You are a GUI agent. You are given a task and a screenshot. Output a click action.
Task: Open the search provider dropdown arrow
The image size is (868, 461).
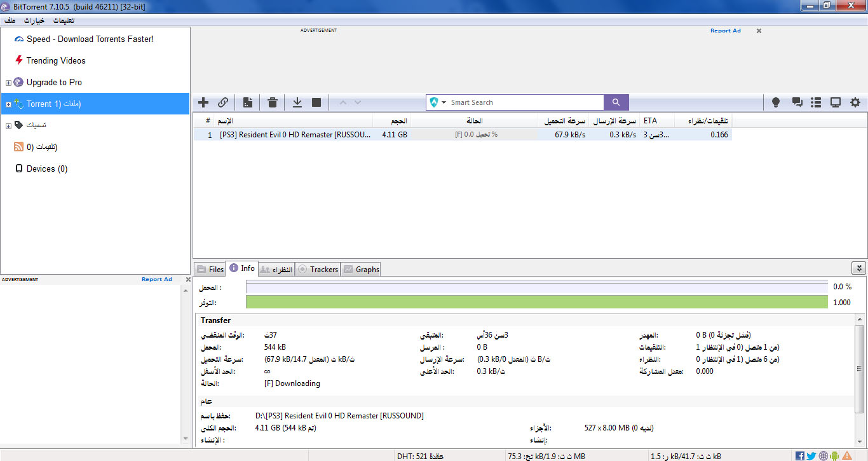(x=444, y=102)
